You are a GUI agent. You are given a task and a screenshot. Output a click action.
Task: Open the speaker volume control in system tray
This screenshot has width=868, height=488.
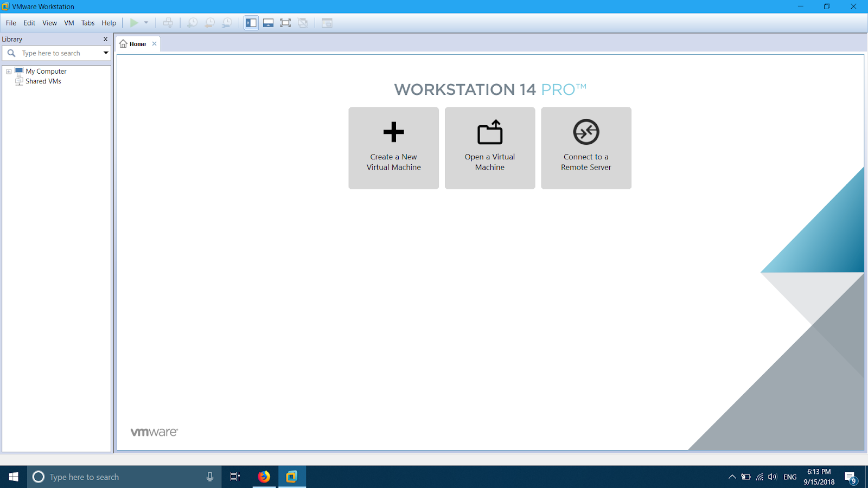tap(773, 477)
